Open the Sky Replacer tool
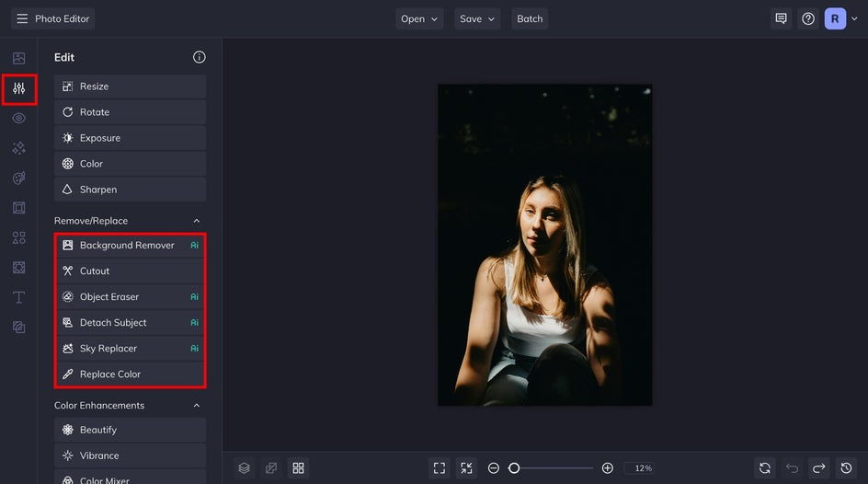868x484 pixels. click(x=130, y=349)
